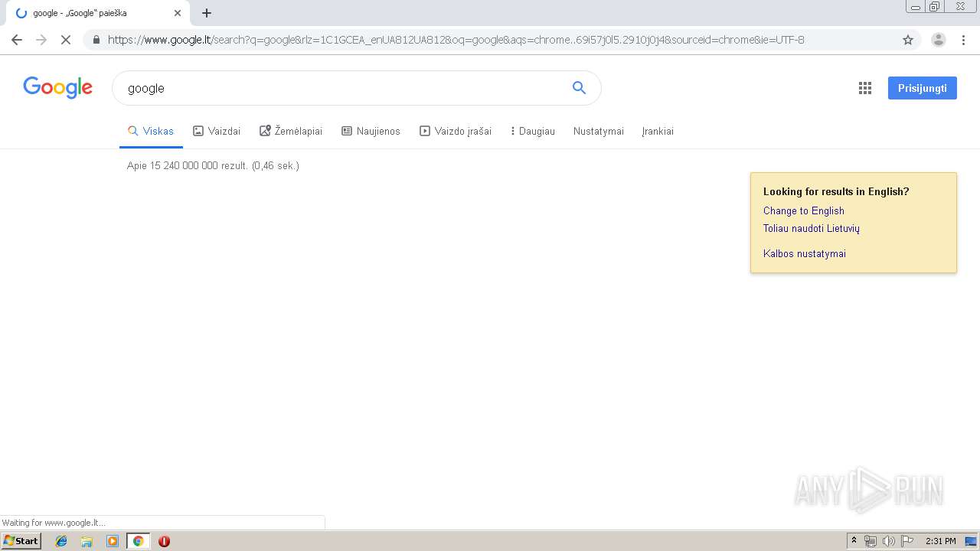Screen dimensions: 980x551
Task: Click the results count text Apie 15 240 000 000
Action: 214,165
